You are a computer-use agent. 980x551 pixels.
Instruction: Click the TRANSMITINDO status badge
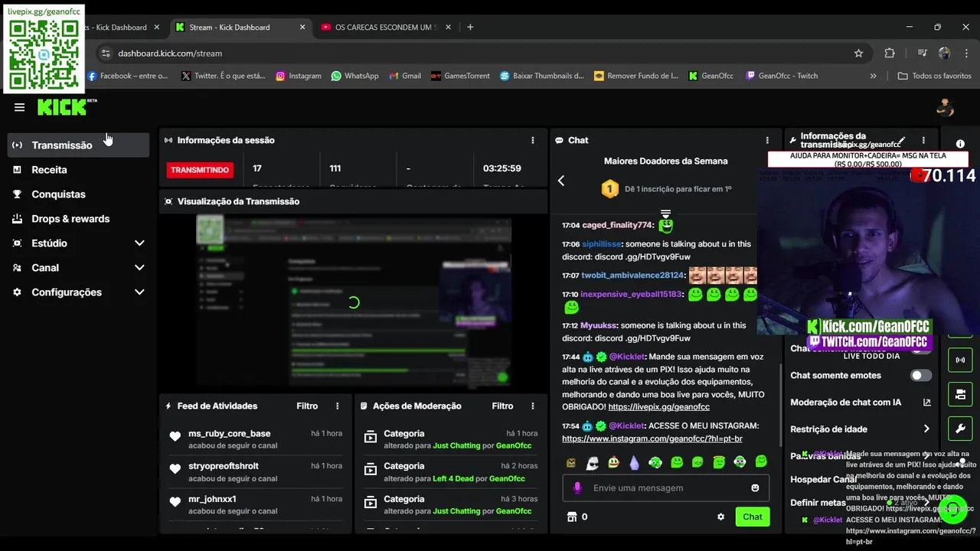(x=200, y=170)
